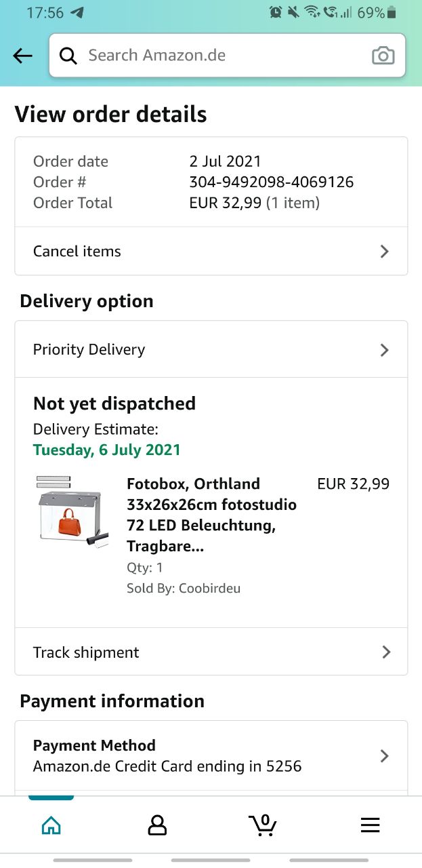Tap the Tuesday, 6 July 2021 delivery estimate
The image size is (422, 868).
click(107, 450)
